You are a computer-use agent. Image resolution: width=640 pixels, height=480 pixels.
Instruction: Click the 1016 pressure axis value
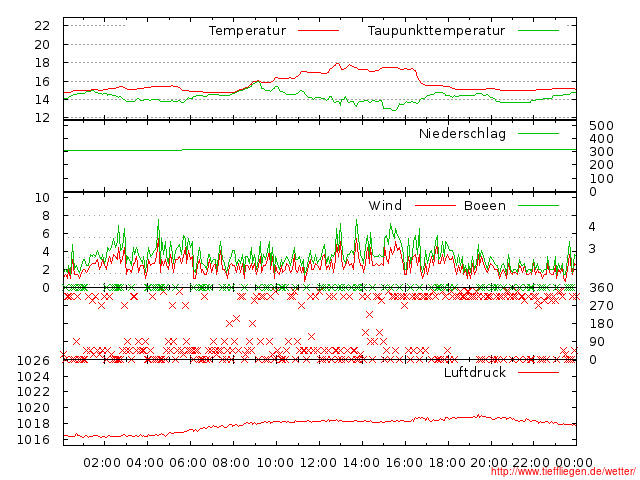(33, 440)
